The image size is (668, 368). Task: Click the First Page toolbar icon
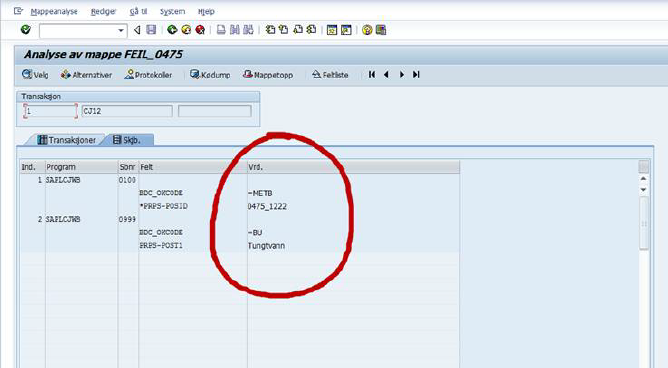(270, 30)
